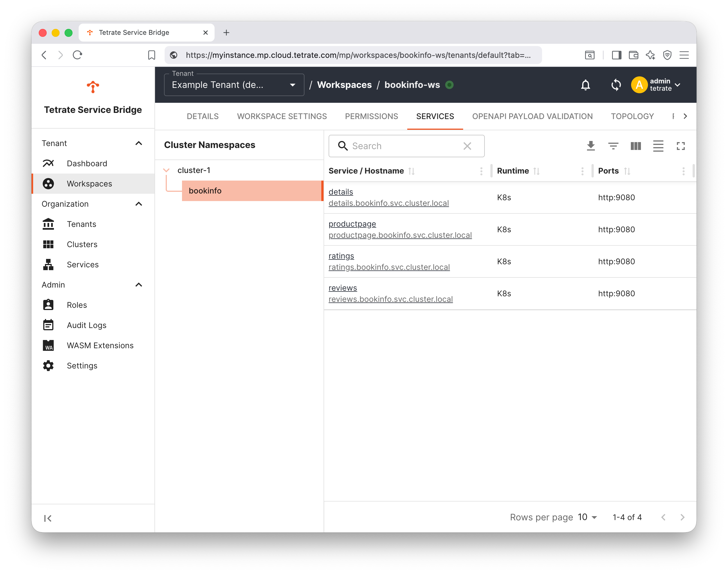Open WASM Extensions in Admin section
728x574 pixels.
click(x=100, y=345)
